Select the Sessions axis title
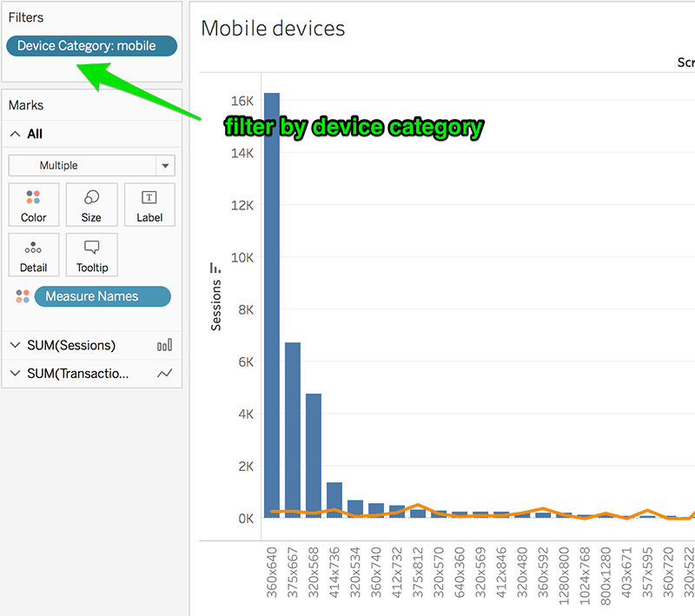 [215, 305]
